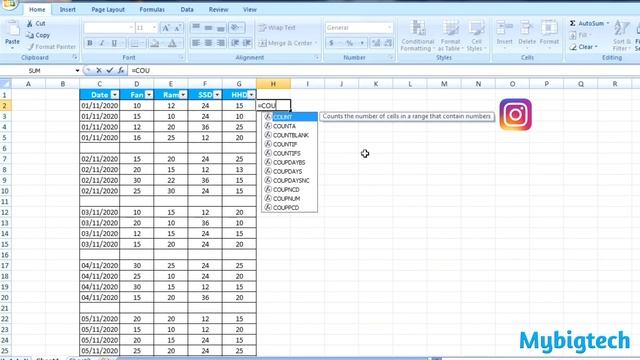The width and height of the screenshot is (640, 360).
Task: Decrease font size with the shrink font icon
Action: [178, 28]
